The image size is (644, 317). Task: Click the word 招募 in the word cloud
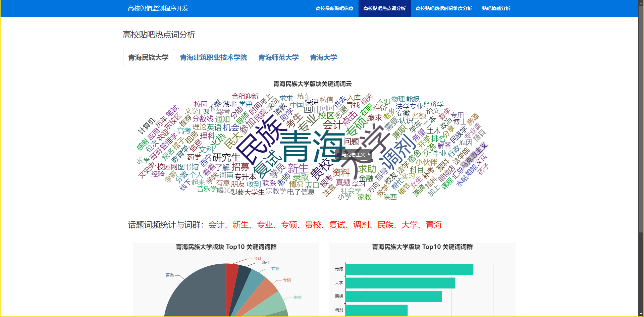tap(240, 167)
